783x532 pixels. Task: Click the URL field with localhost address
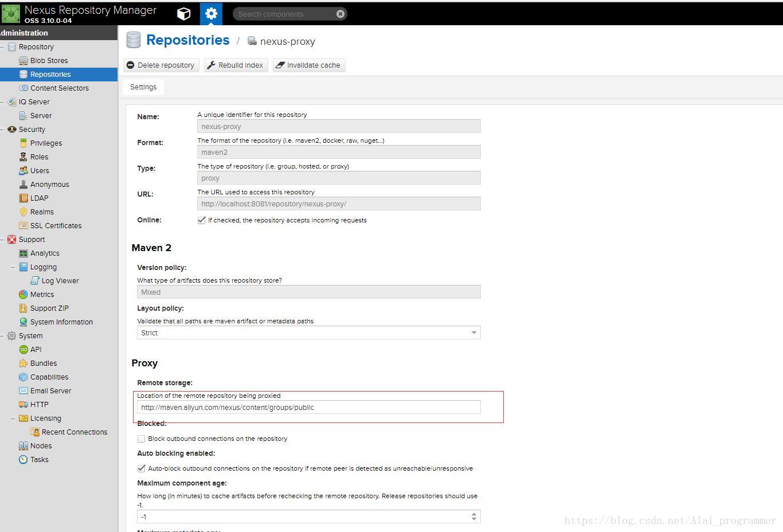coord(339,204)
